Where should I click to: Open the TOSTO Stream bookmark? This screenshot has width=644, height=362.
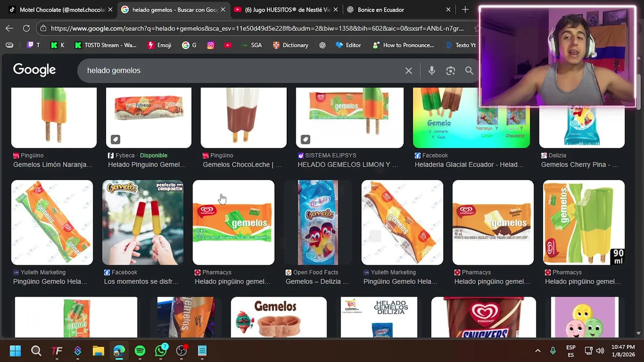point(106,45)
